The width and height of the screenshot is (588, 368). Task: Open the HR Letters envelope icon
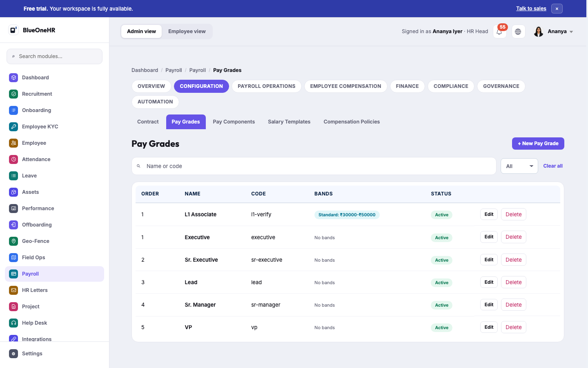[x=13, y=290]
